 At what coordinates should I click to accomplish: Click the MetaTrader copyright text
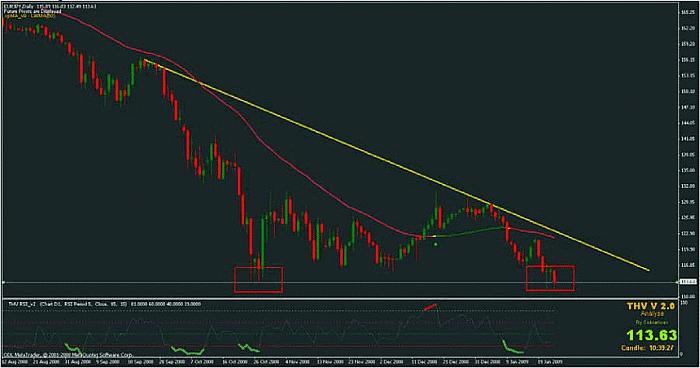[67, 355]
